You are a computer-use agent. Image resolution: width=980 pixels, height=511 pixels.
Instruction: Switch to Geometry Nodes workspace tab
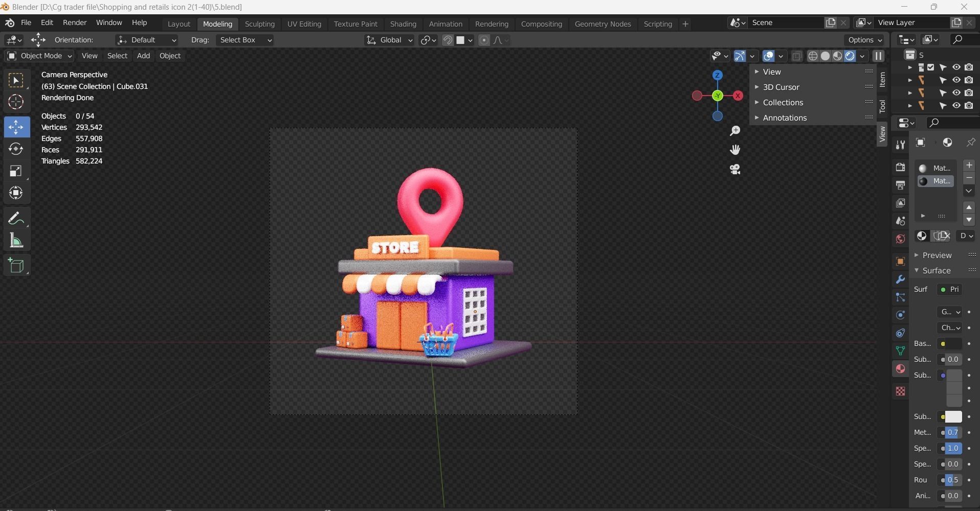tap(603, 24)
